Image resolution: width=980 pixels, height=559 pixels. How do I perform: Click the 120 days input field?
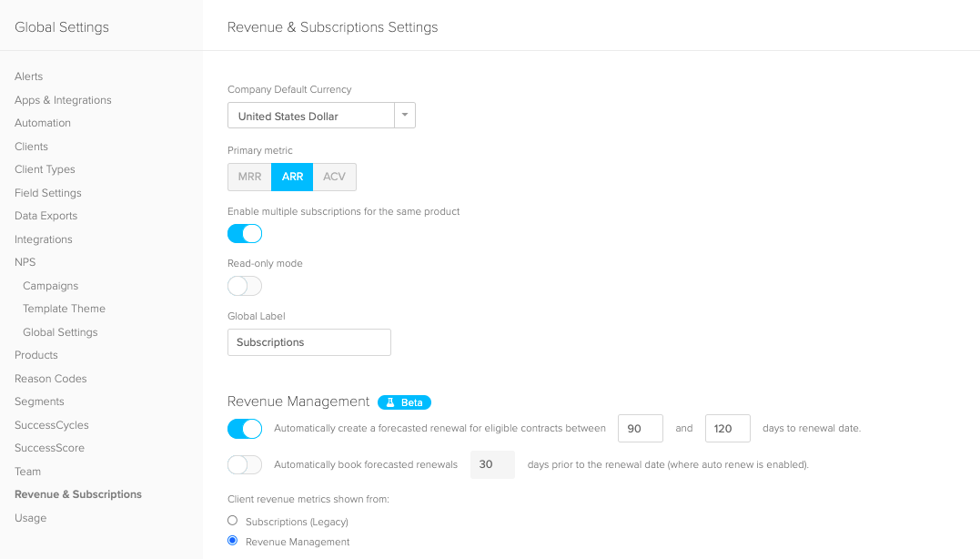point(728,428)
